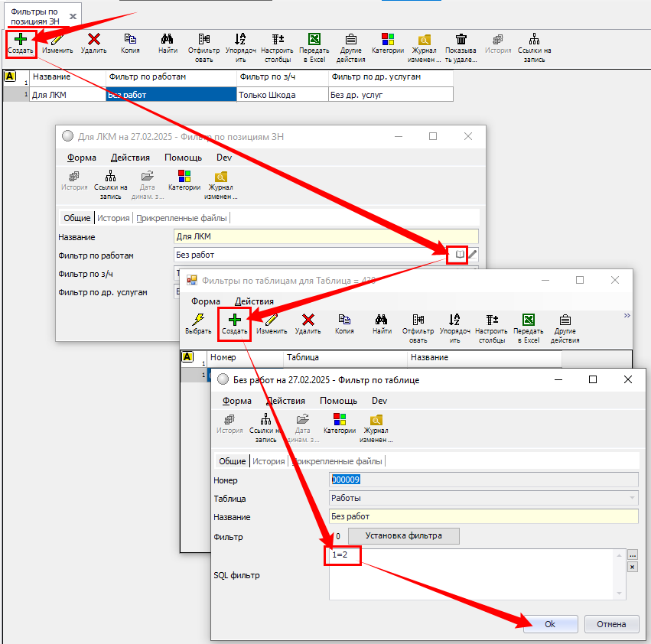Screen dimensions: 651x644
Task: Click the ellipsis button beside SQL фильтр
Action: pos(632,555)
